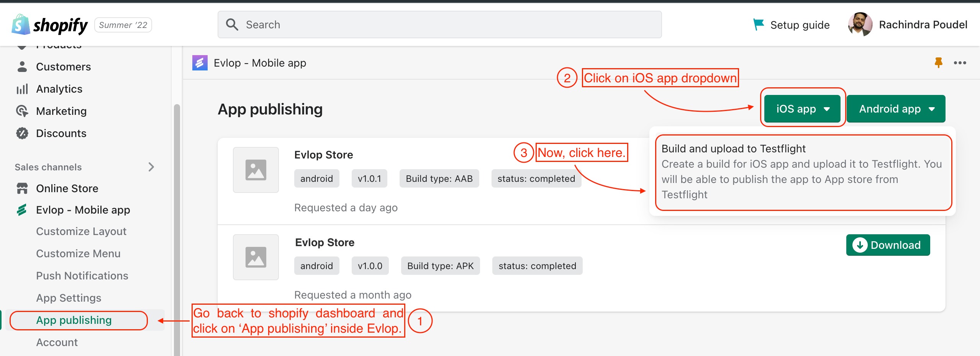Click the Evlop app icon in header

coord(200,63)
